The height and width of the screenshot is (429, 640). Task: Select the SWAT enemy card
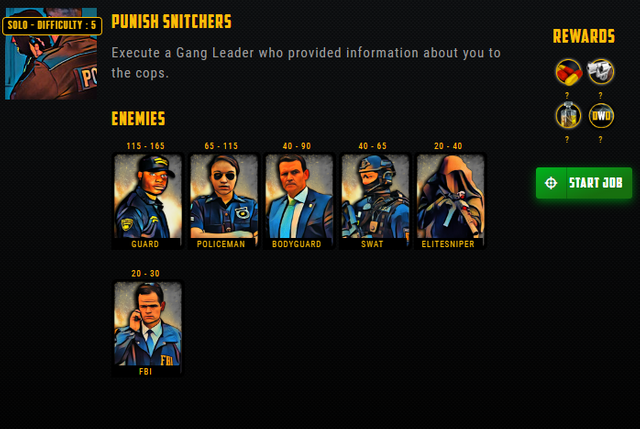(375, 201)
